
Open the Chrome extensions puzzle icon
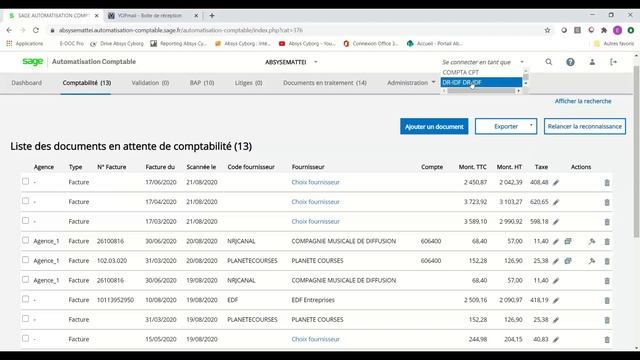pos(604,30)
